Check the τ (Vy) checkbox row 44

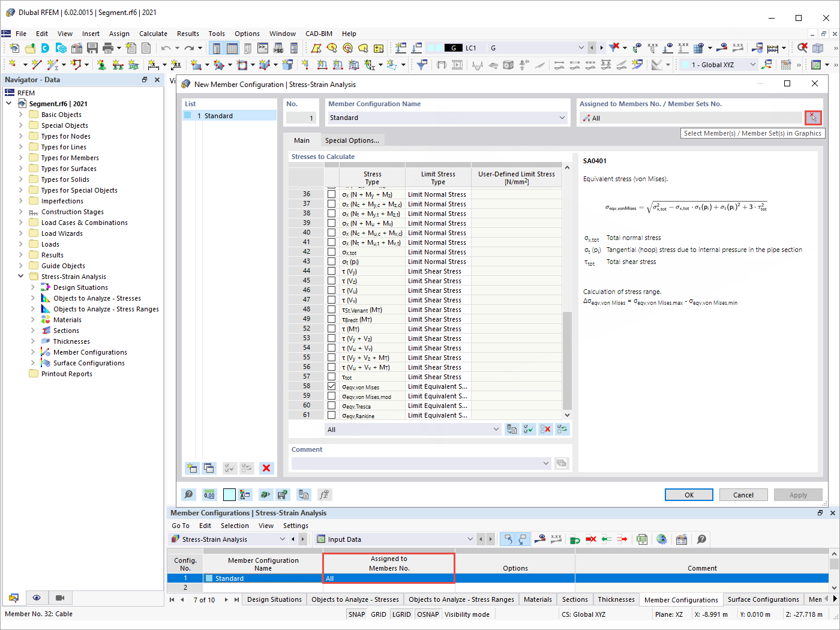coord(331,271)
